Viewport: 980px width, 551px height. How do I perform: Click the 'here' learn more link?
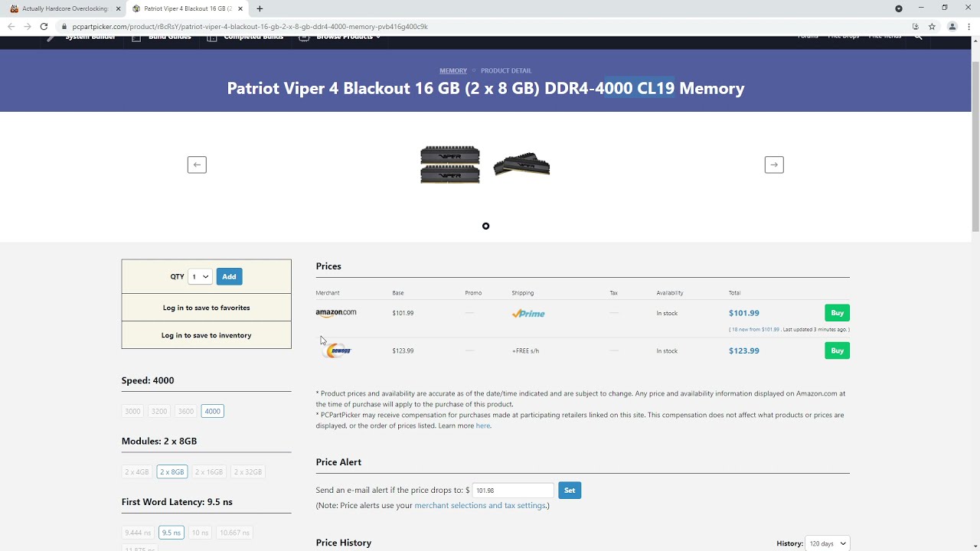(482, 425)
